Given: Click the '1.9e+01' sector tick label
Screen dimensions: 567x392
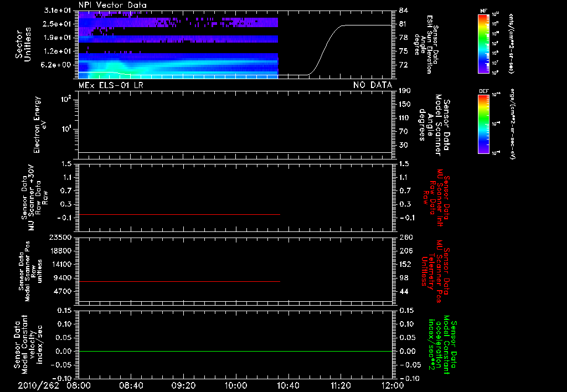Looking at the screenshot, I should coord(58,38).
